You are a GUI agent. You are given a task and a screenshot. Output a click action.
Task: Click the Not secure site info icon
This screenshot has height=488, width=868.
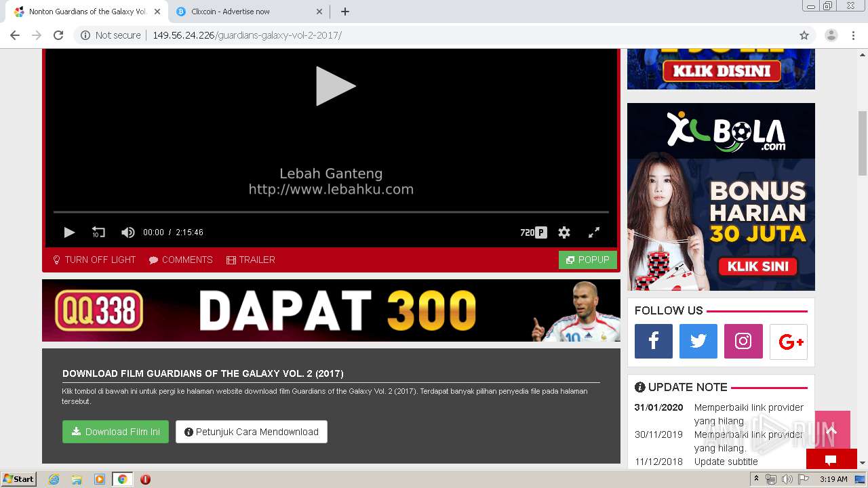click(x=85, y=35)
